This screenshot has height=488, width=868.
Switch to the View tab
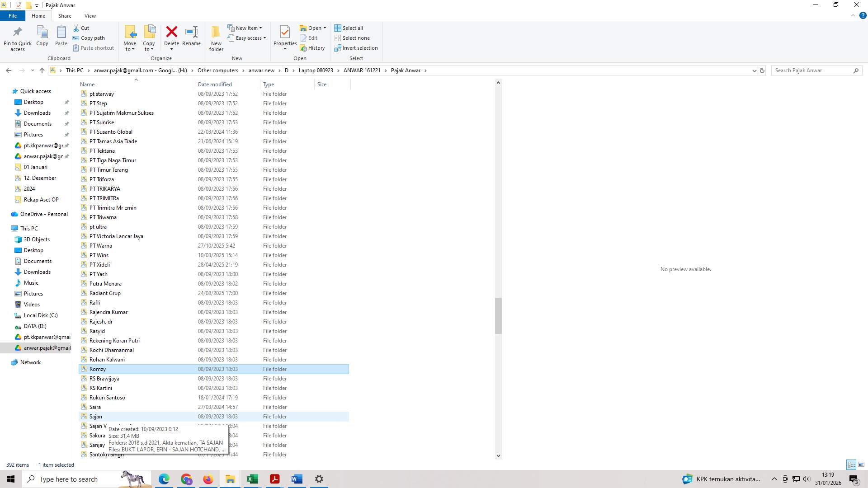[x=90, y=15]
